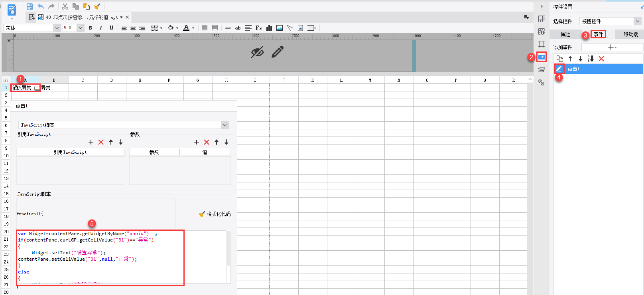
Task: Apply the font color swatch under the A
Action: [186, 28]
